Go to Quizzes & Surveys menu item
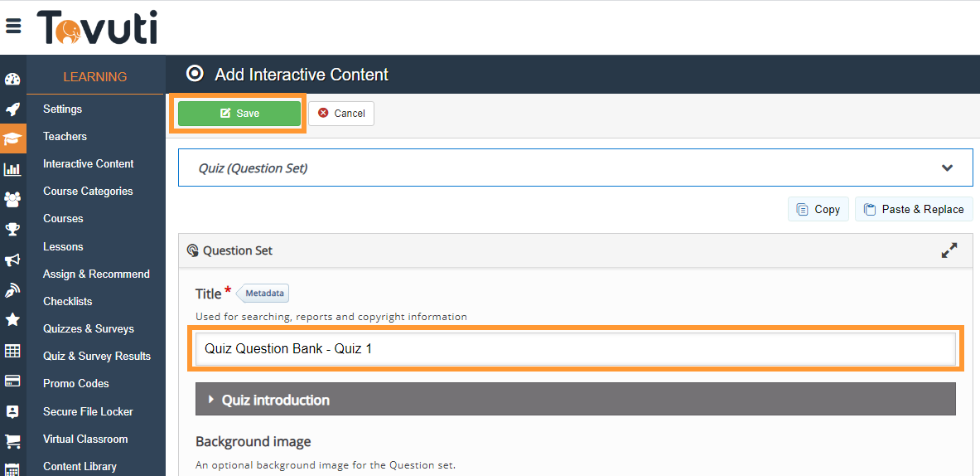980x476 pixels. (x=88, y=329)
